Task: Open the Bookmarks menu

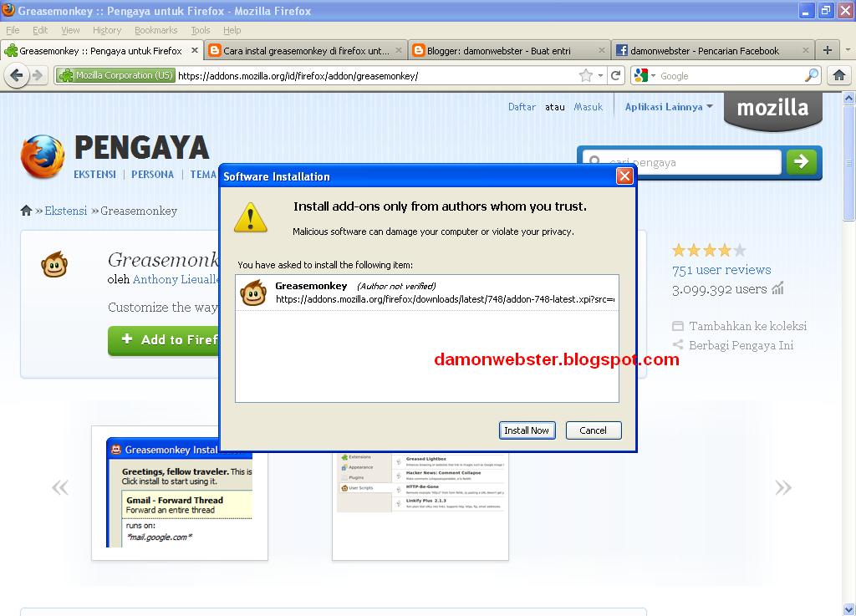Action: tap(156, 30)
